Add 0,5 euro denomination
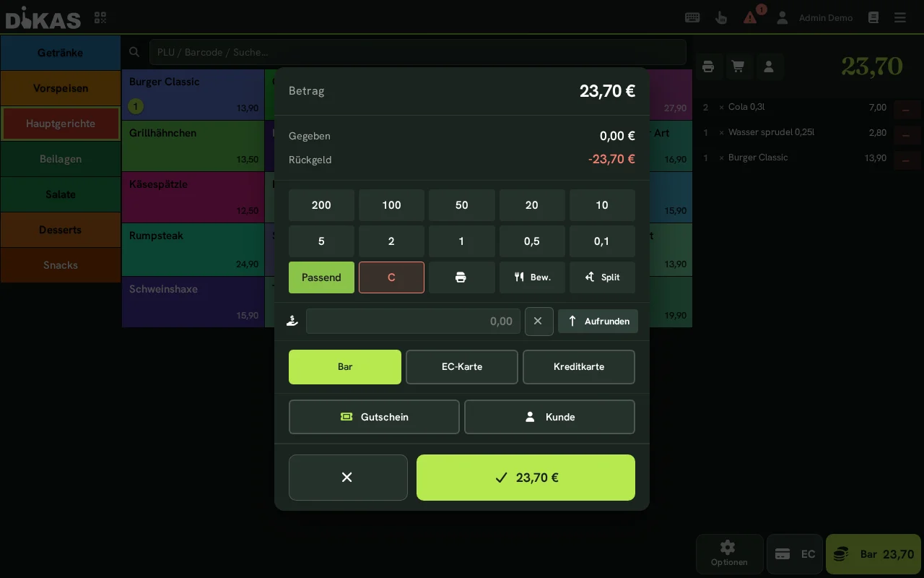924x578 pixels. 532,241
